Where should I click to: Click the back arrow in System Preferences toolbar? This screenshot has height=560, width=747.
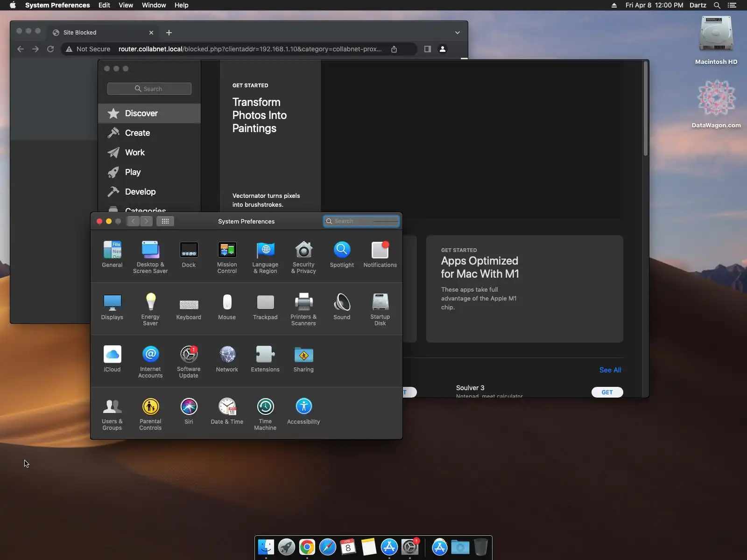point(133,221)
